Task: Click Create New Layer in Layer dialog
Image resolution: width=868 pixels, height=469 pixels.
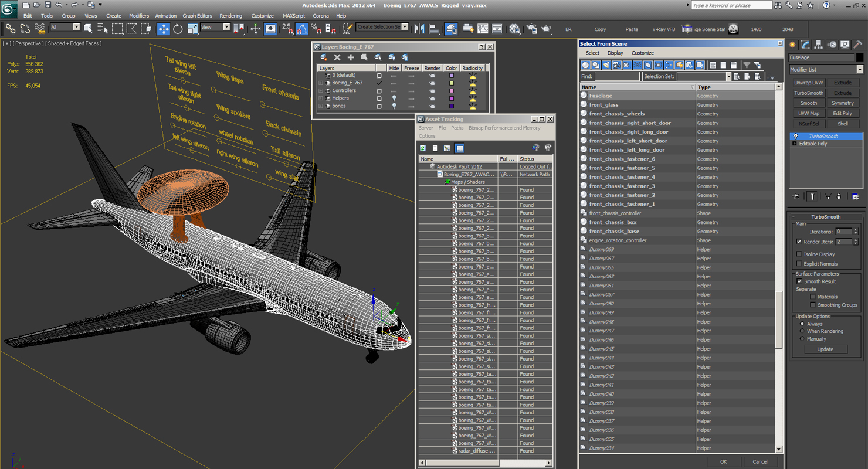Action: 323,57
